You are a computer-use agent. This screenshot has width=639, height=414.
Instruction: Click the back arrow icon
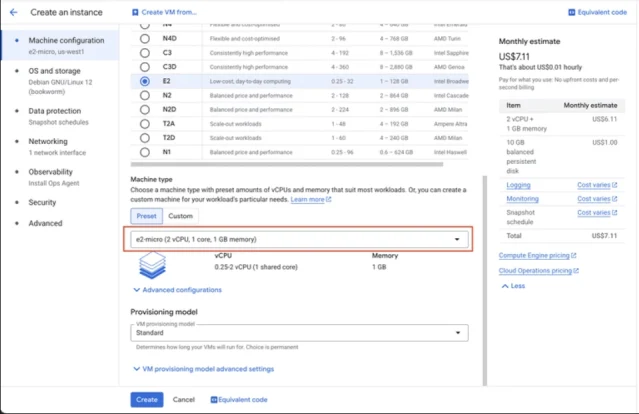tap(13, 12)
